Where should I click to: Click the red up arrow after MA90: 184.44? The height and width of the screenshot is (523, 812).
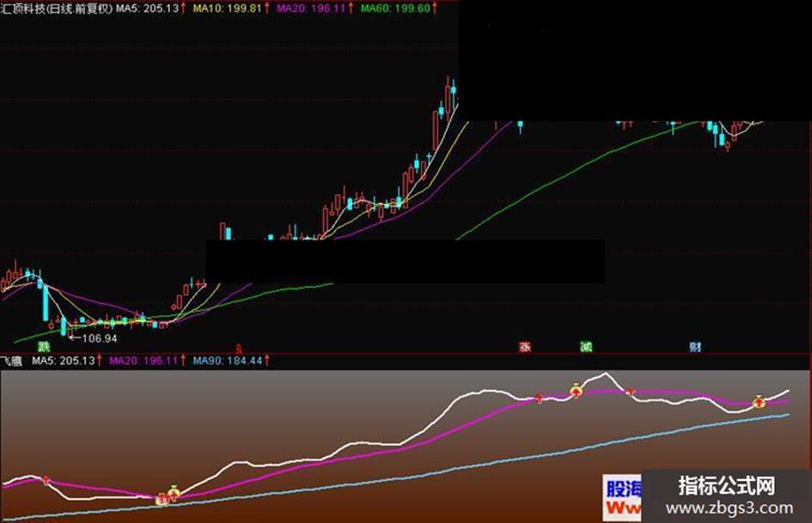pos(266,361)
